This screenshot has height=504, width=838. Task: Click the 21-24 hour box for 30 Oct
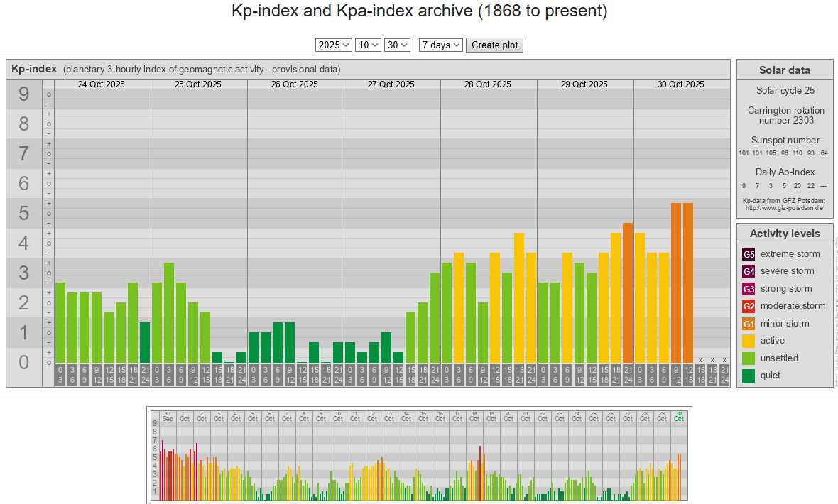tap(724, 376)
